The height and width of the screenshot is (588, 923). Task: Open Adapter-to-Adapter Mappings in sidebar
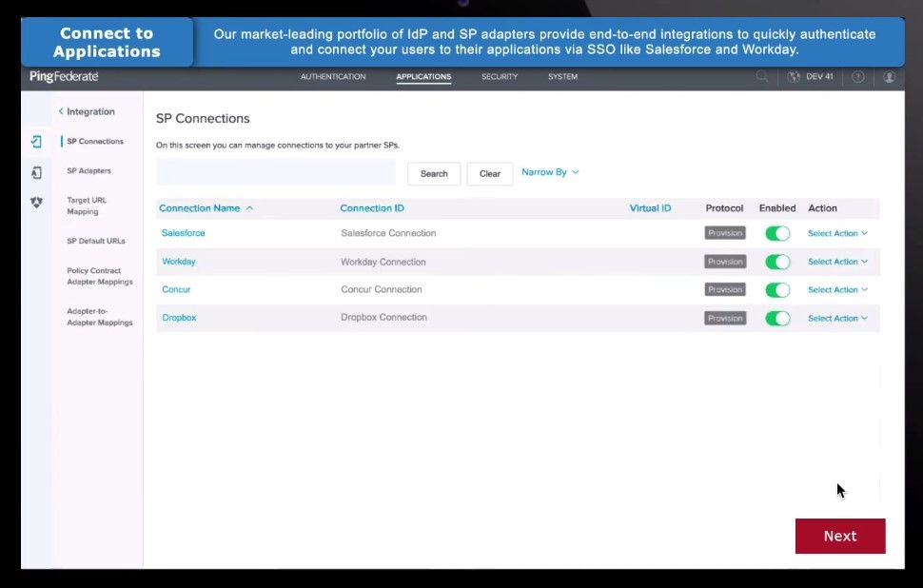coord(100,317)
